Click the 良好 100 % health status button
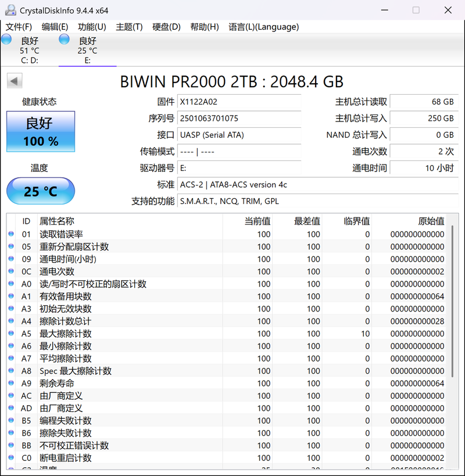 pos(41,131)
